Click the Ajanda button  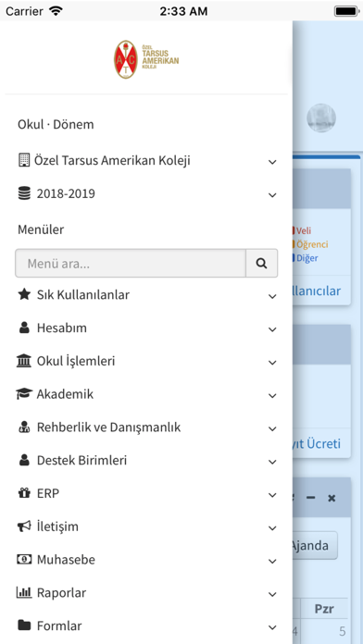tap(315, 545)
